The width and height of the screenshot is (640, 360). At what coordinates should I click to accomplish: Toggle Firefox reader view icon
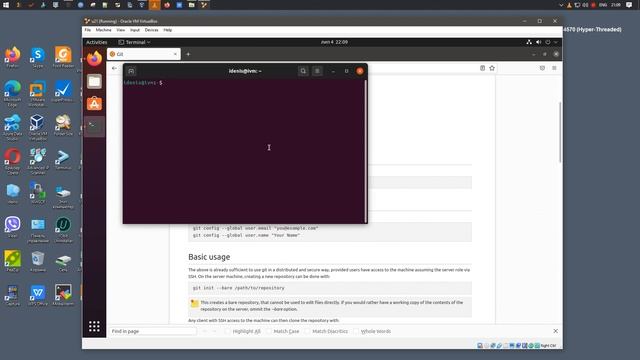(482, 68)
